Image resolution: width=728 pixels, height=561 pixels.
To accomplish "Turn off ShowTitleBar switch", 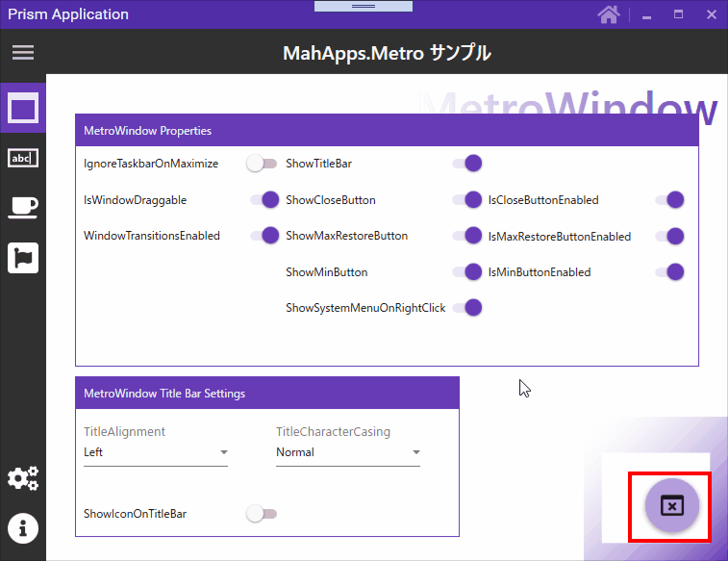I will tap(467, 164).
